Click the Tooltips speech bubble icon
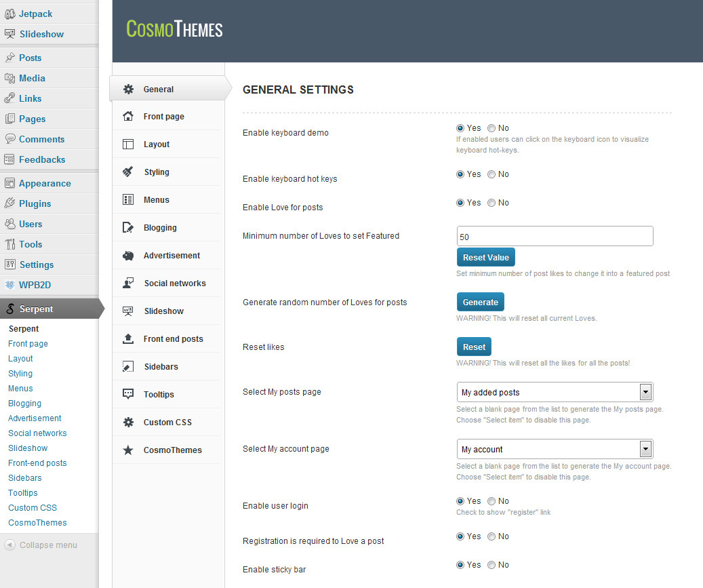703x588 pixels. (x=127, y=394)
